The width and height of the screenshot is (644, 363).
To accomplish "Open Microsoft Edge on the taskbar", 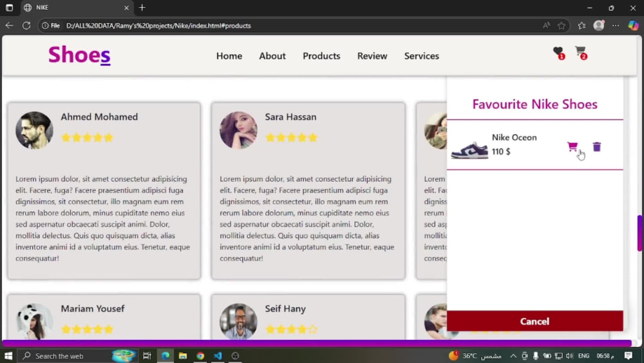I will 166,356.
